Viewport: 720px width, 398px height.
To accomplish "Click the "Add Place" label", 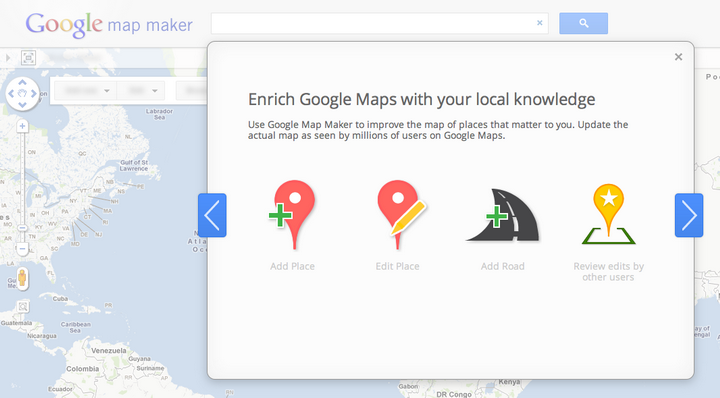I will point(292,266).
